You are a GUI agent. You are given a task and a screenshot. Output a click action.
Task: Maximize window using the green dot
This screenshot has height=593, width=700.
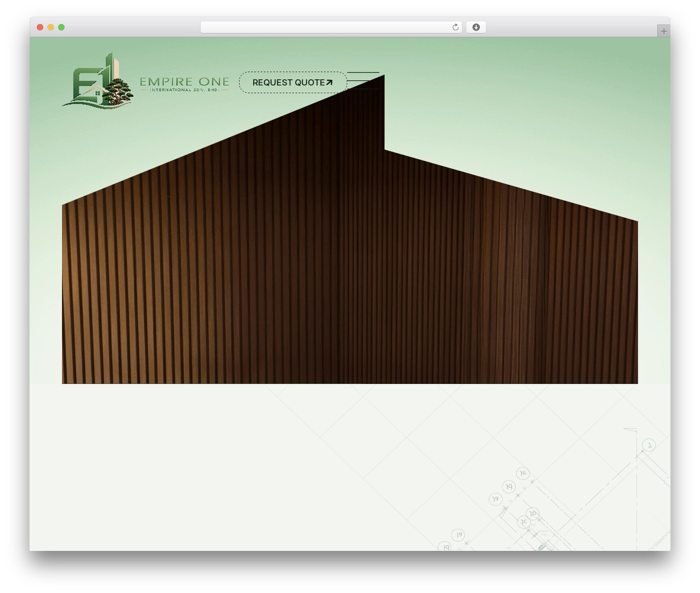[61, 27]
